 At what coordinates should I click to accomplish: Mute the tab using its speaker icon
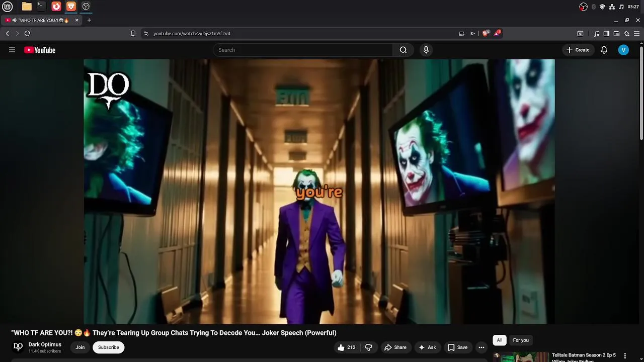(x=14, y=20)
